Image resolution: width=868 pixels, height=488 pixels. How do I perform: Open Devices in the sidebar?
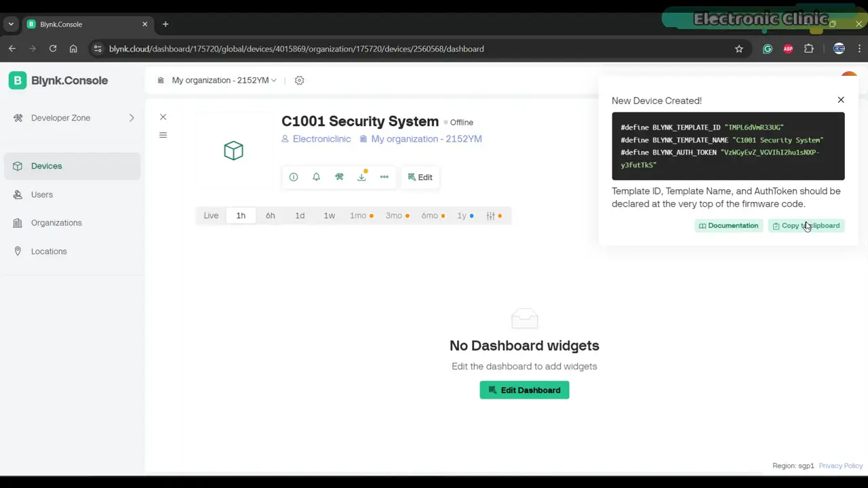pyautogui.click(x=73, y=166)
